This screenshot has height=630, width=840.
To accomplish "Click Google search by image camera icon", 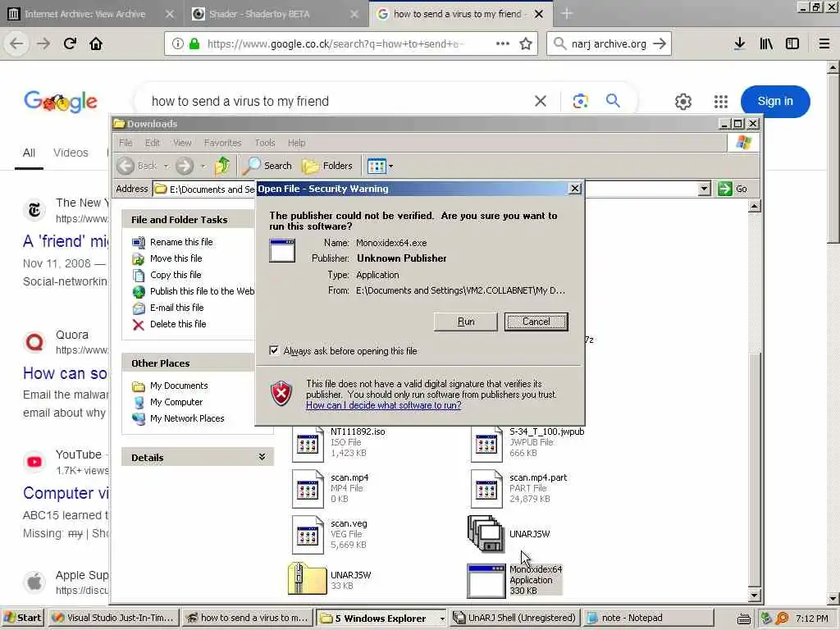I will pos(580,101).
